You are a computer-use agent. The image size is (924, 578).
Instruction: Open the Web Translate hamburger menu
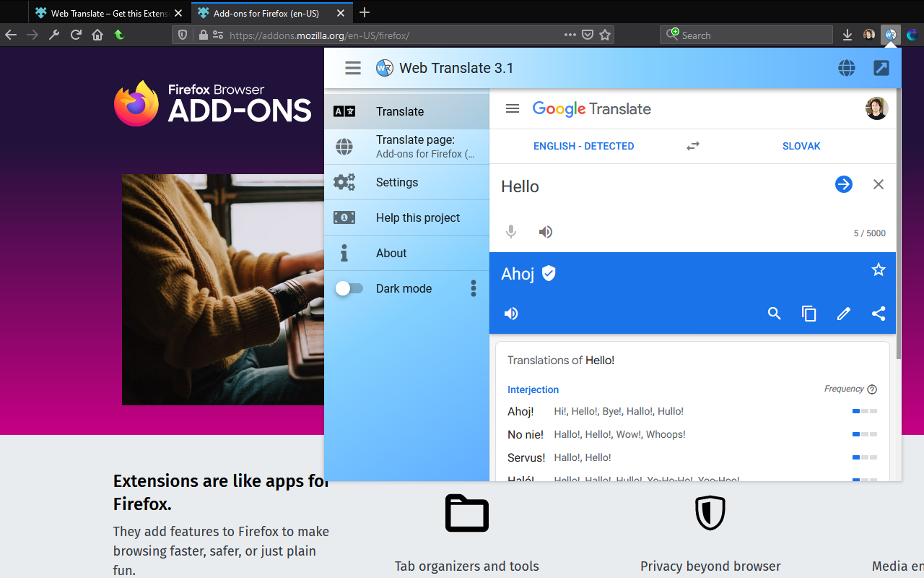(353, 68)
